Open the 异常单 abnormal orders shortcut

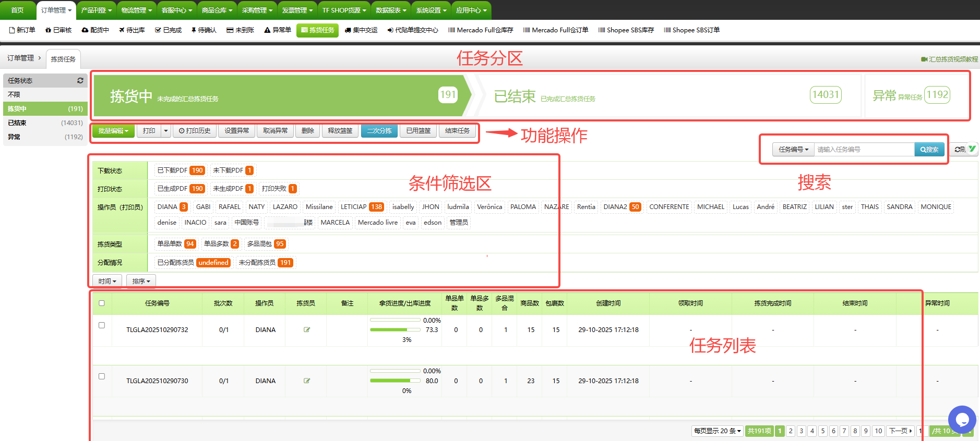coord(278,30)
